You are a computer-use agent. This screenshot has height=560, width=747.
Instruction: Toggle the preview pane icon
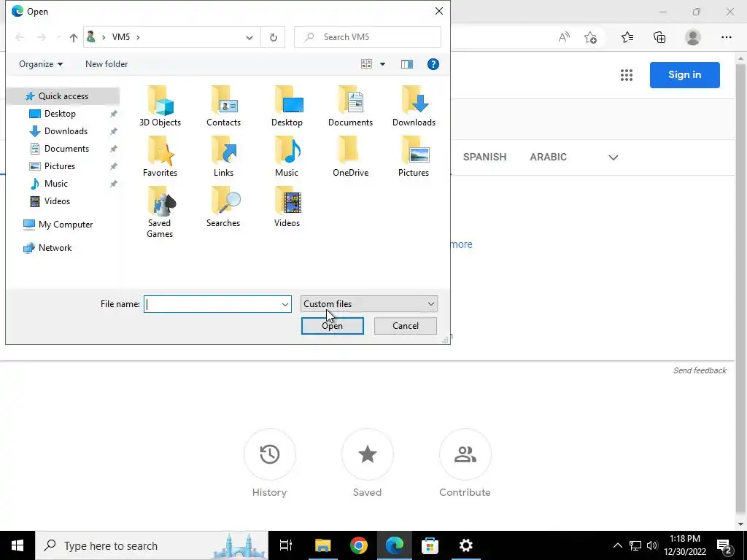407,64
